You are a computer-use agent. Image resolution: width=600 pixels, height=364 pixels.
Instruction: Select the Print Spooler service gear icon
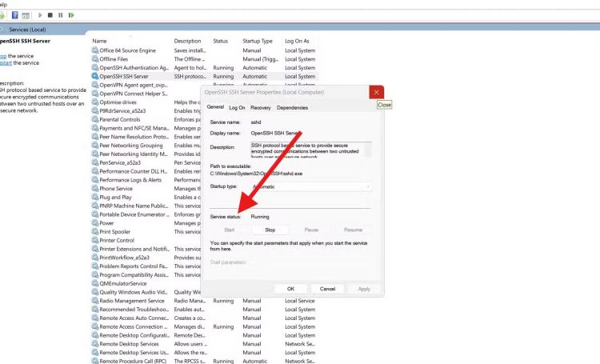click(95, 232)
